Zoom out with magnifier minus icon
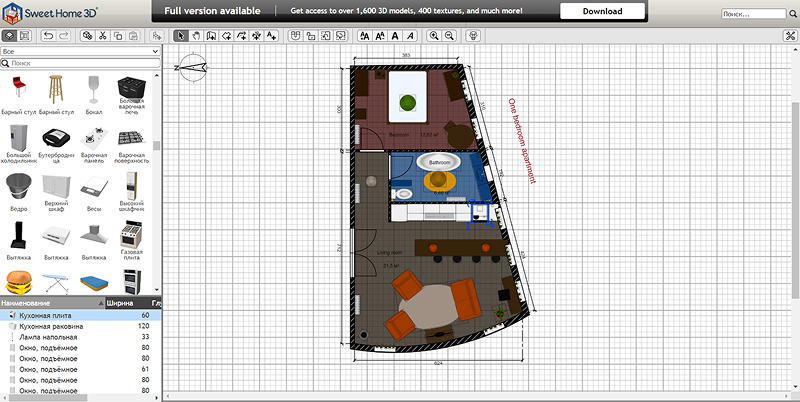This screenshot has height=402, width=800. click(x=450, y=35)
